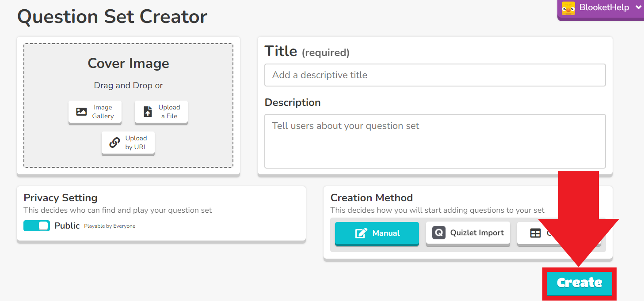644x301 pixels.
Task: Click the Title input field
Action: pos(434,75)
